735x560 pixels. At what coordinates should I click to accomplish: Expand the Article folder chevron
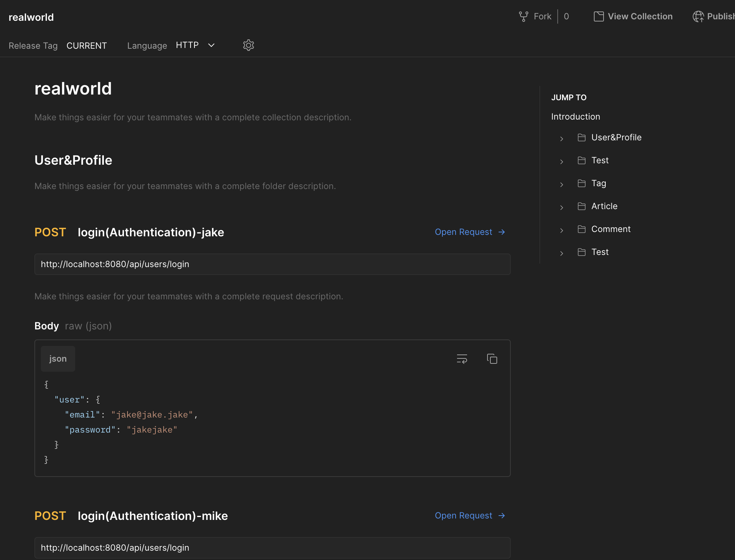point(562,207)
